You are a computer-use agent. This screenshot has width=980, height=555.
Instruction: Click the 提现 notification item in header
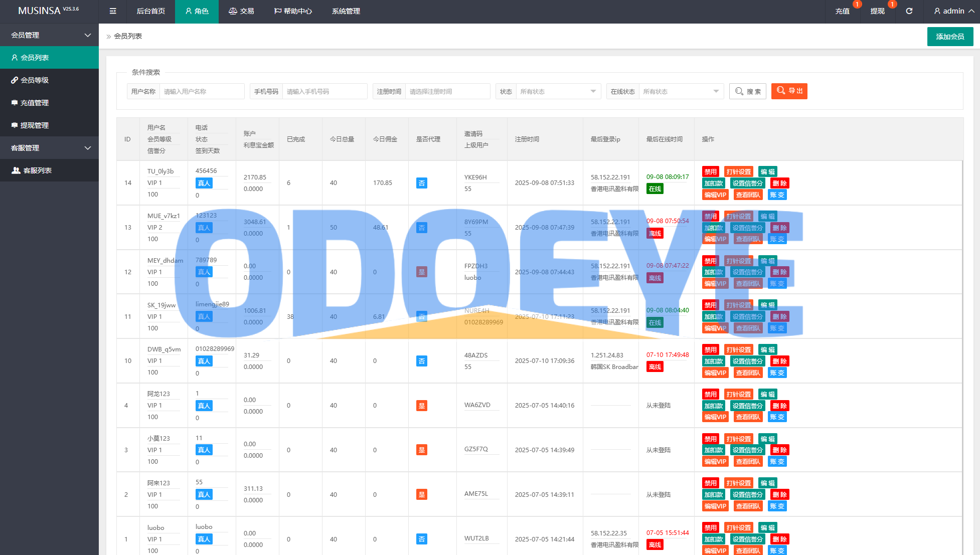click(877, 11)
